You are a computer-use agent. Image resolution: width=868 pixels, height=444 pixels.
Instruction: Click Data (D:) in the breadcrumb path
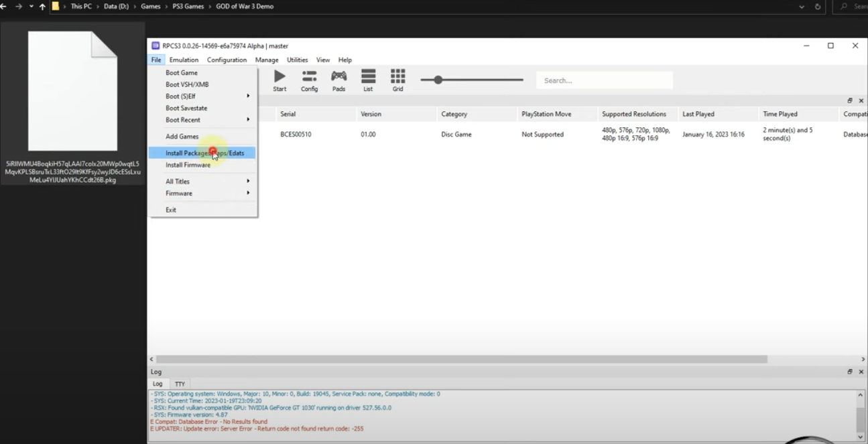coord(117,7)
